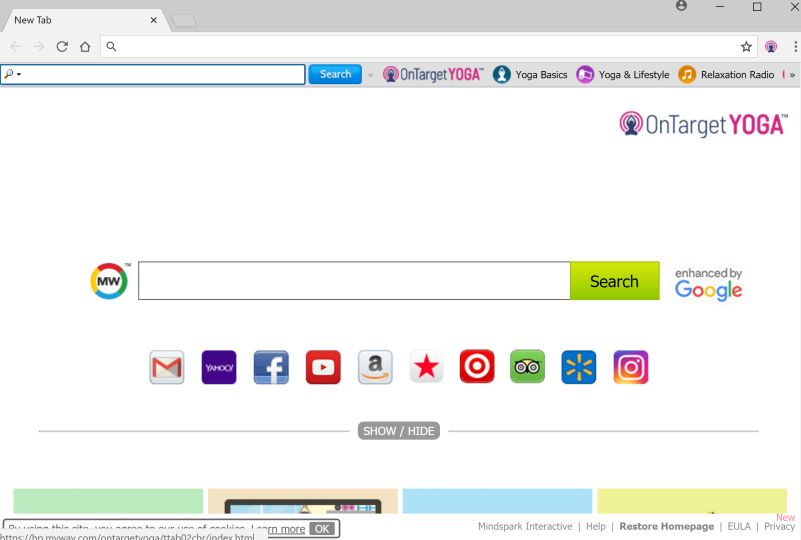Click the user profile icon in title bar
The image size is (801, 540).
tap(681, 6)
